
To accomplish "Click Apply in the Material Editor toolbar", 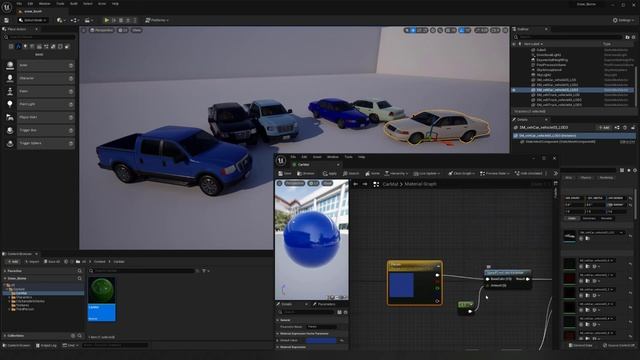I will 330,173.
